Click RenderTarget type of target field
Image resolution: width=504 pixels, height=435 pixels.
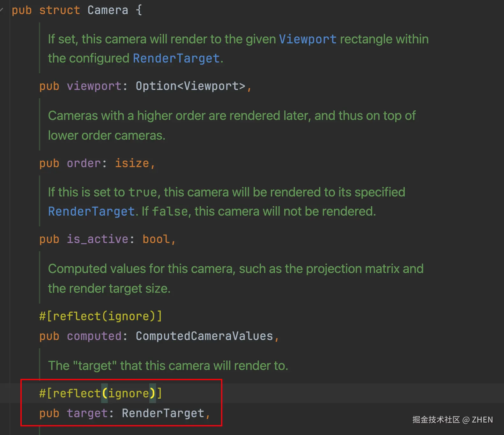tap(163, 413)
